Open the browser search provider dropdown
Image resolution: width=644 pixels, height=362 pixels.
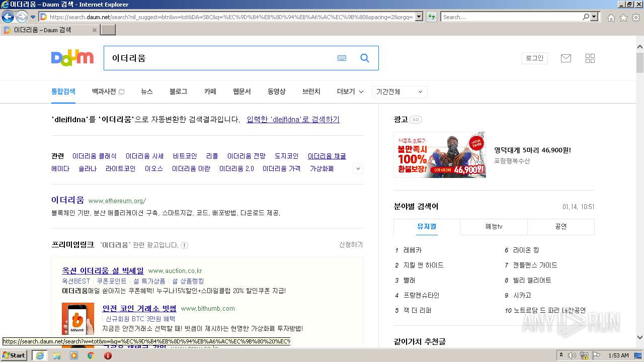point(595,17)
